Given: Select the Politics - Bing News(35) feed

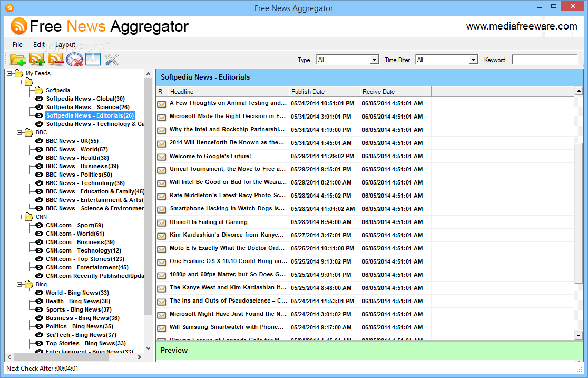Looking at the screenshot, I should tap(80, 326).
